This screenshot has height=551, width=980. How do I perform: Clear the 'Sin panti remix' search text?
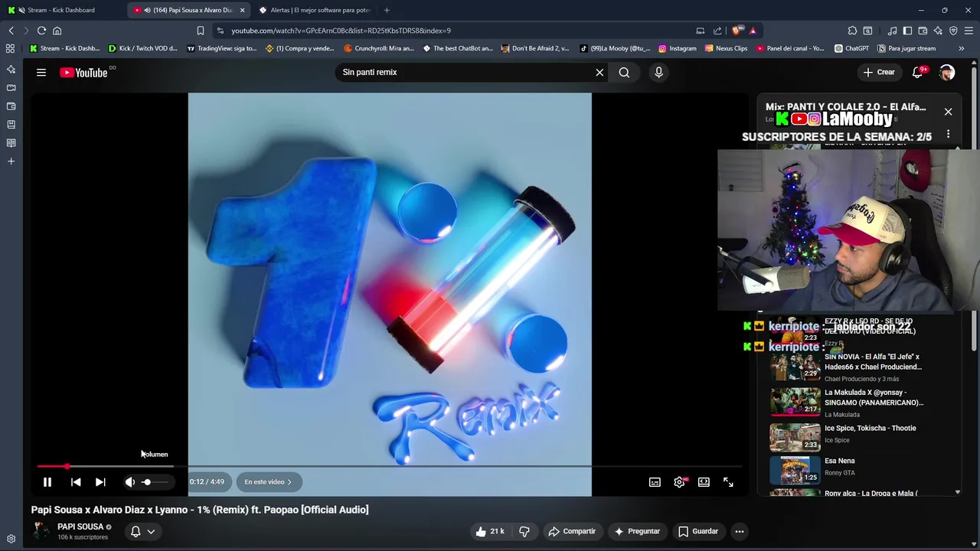click(599, 72)
